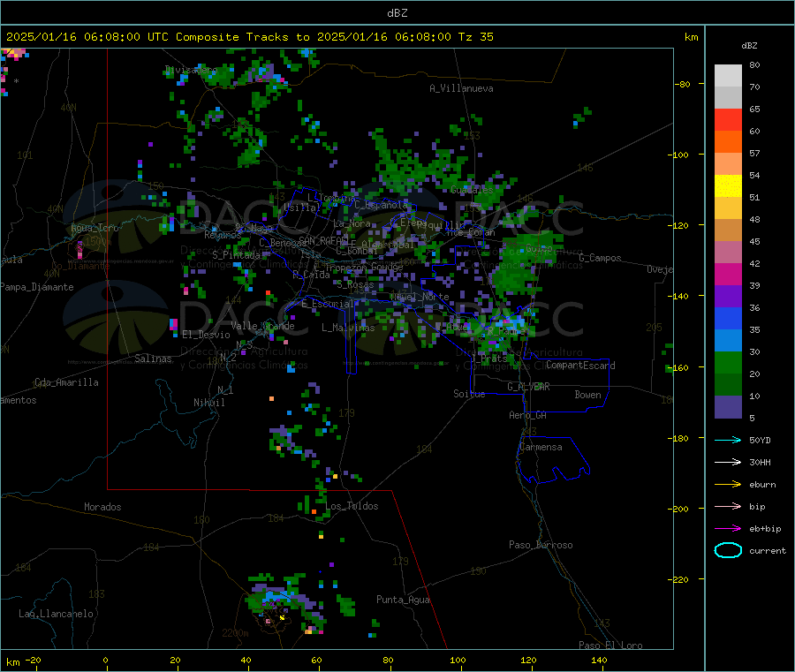Screen dimensions: 795x672
Task: Click the yellow 54 dBZ legend swatch
Action: coord(728,186)
